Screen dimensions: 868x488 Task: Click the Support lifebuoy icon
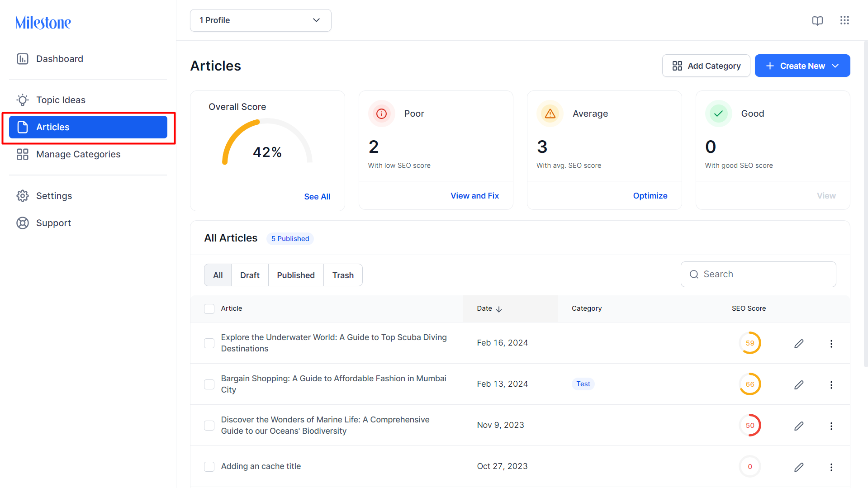point(23,223)
